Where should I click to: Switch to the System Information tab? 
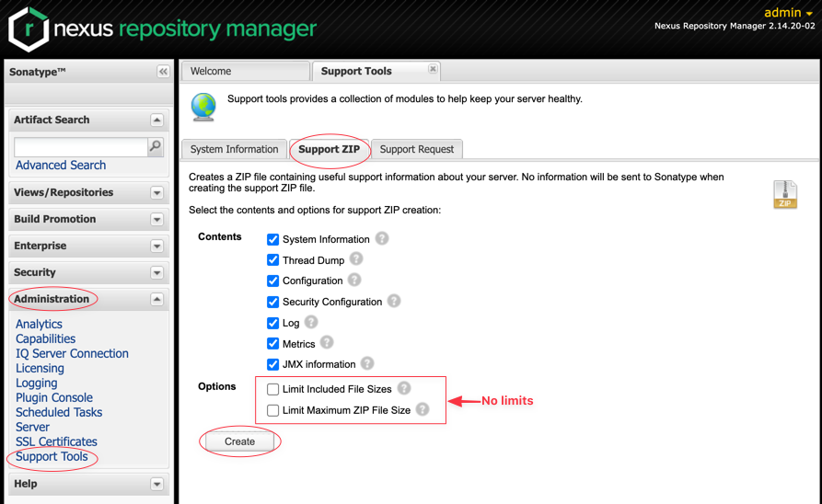click(x=234, y=149)
